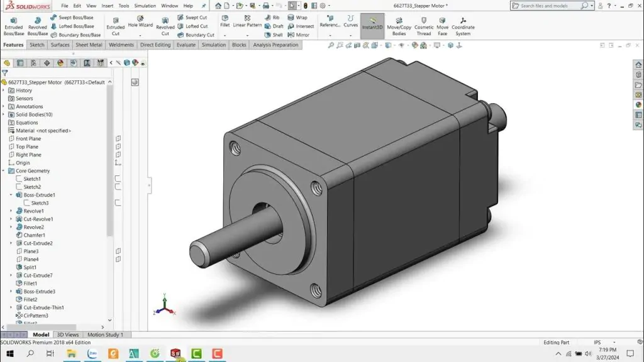Collapse the Boss-Extrude1 feature

coord(11,195)
